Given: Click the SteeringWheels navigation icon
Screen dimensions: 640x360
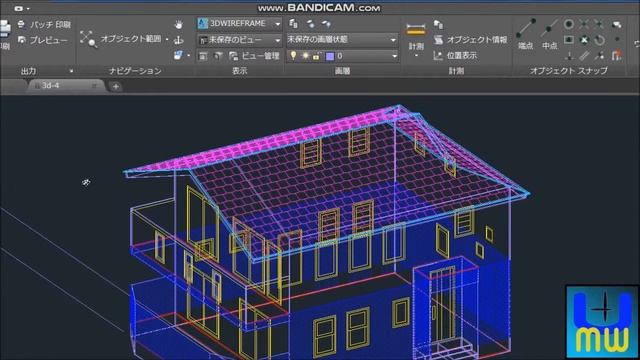Looking at the screenshot, I should (x=178, y=55).
